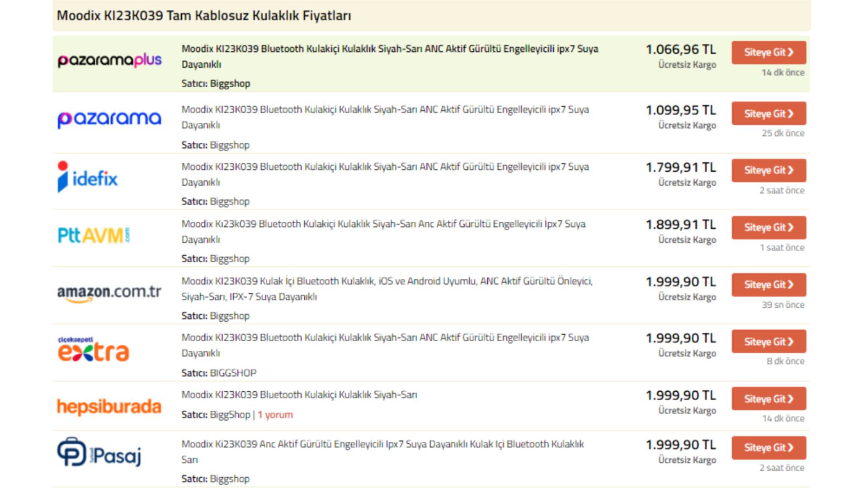Open the pazaramaplus product title link
Image resolution: width=868 pixels, height=488 pixels.
pyautogui.click(x=390, y=56)
